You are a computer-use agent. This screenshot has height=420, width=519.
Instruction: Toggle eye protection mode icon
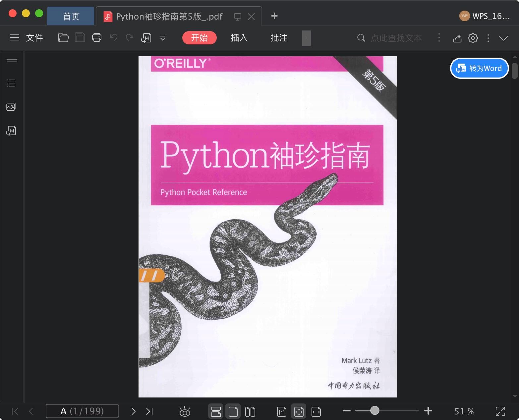(185, 411)
